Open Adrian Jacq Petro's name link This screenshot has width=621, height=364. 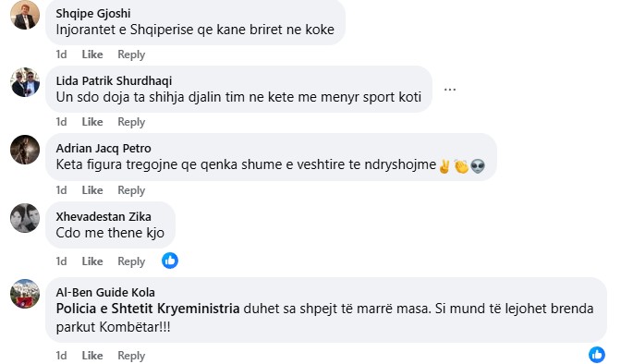point(103,148)
